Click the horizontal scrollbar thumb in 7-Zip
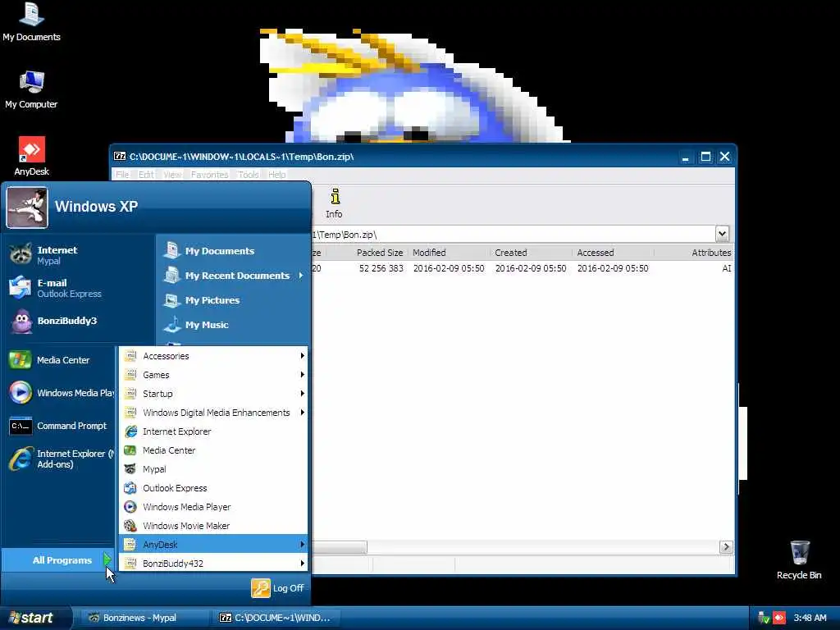 tap(340, 546)
